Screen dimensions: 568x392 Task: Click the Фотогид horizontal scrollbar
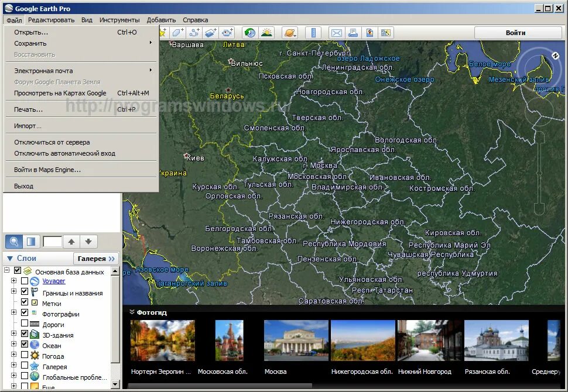click(x=220, y=386)
